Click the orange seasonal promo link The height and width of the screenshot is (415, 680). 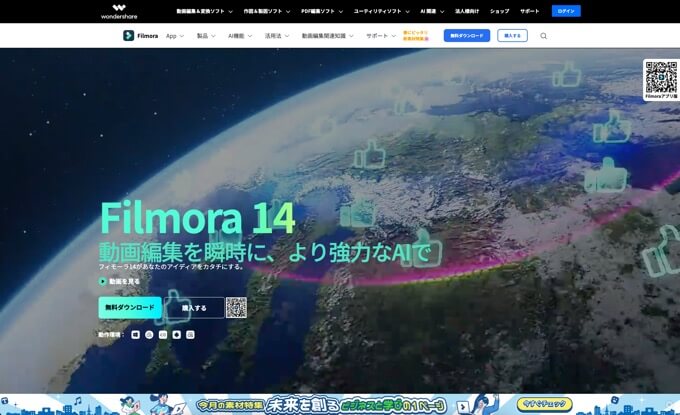pos(415,36)
